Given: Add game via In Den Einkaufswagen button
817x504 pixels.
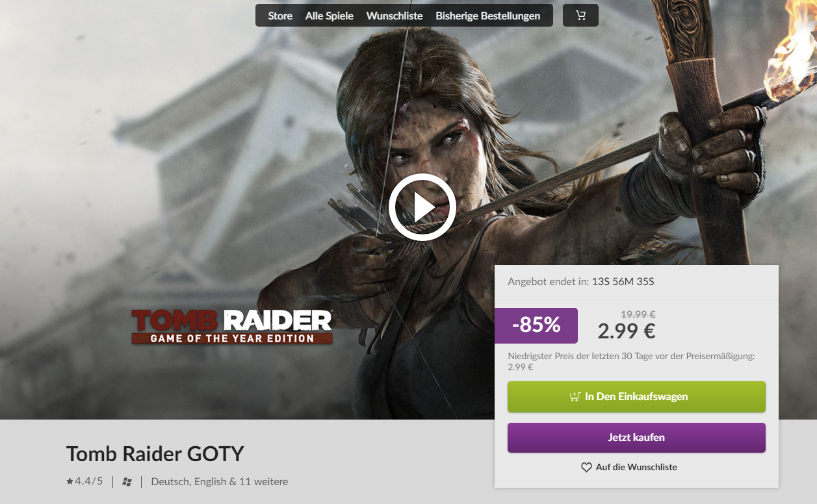Looking at the screenshot, I should click(636, 396).
